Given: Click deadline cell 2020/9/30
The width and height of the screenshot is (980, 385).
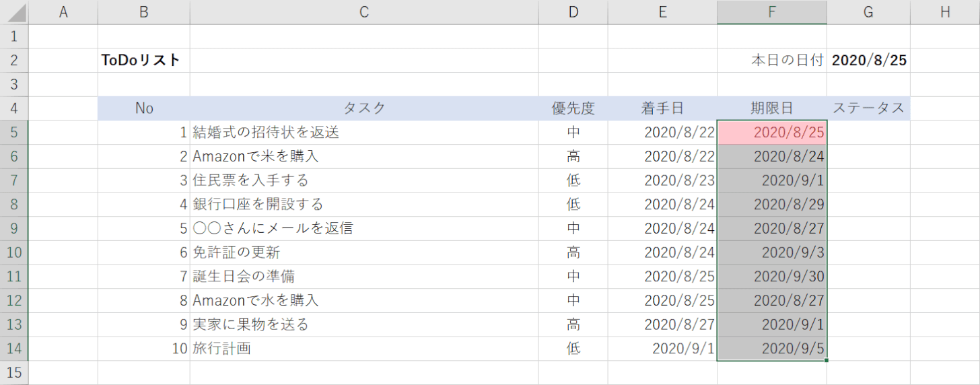Looking at the screenshot, I should point(772,277).
